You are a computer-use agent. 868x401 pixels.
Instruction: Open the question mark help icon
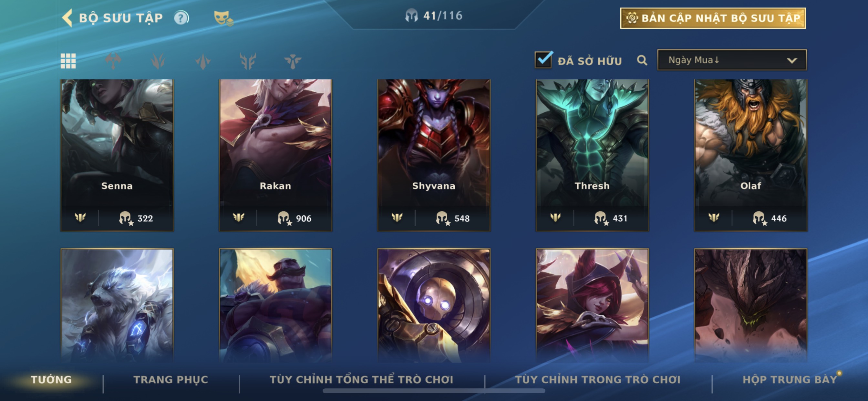point(181,18)
